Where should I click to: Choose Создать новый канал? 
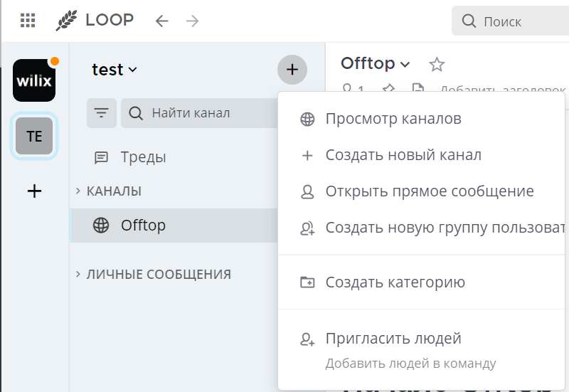click(x=422, y=155)
